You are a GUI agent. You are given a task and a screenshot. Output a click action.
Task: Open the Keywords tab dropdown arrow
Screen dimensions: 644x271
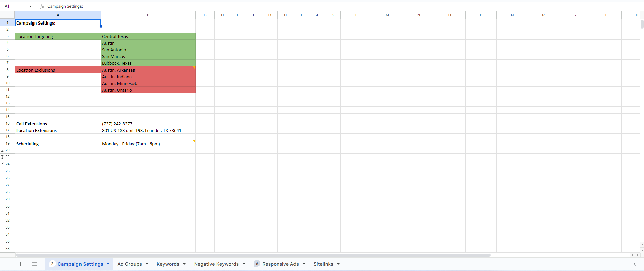(184, 264)
